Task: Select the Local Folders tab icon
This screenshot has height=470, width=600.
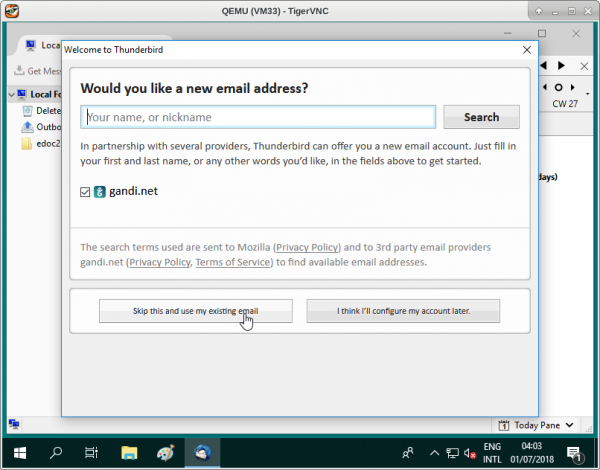Action: (x=30, y=45)
